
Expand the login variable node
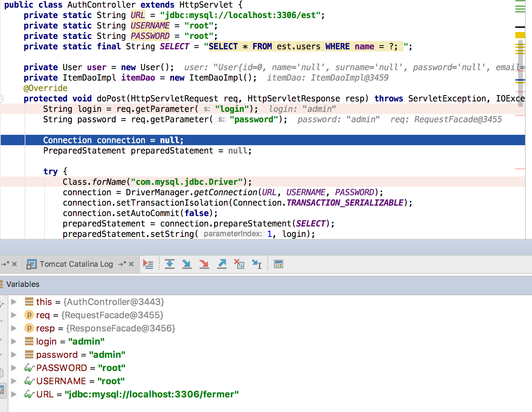[x=14, y=341]
